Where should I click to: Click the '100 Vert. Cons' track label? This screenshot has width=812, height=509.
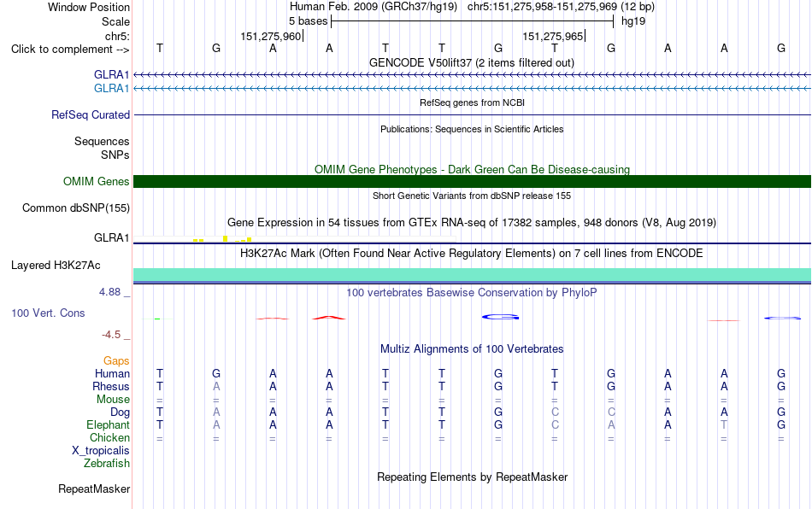48,313
